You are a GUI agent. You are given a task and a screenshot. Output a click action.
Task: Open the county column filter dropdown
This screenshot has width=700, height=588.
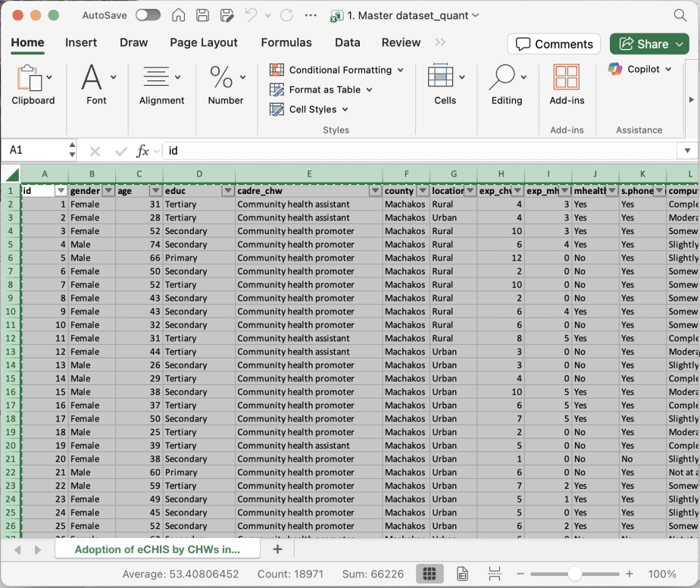pos(422,191)
